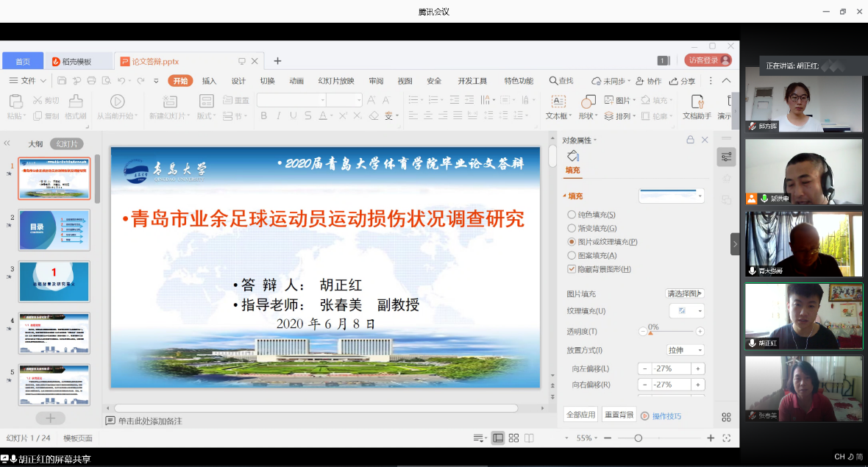
Task: Click the find (查找) search icon
Action: (x=554, y=81)
